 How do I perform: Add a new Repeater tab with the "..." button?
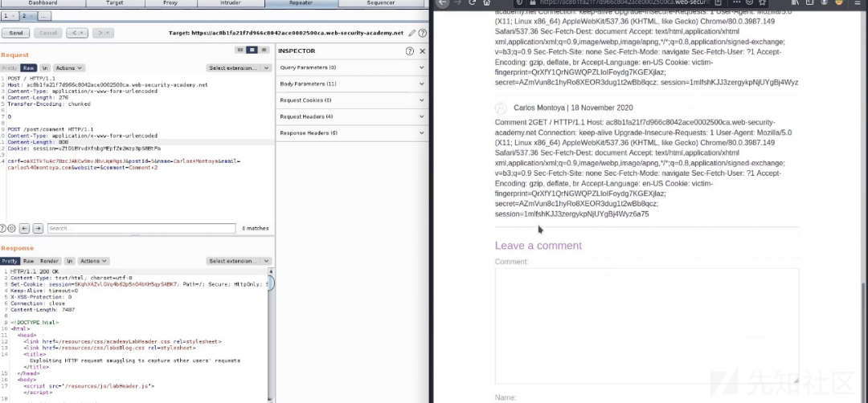(x=43, y=16)
